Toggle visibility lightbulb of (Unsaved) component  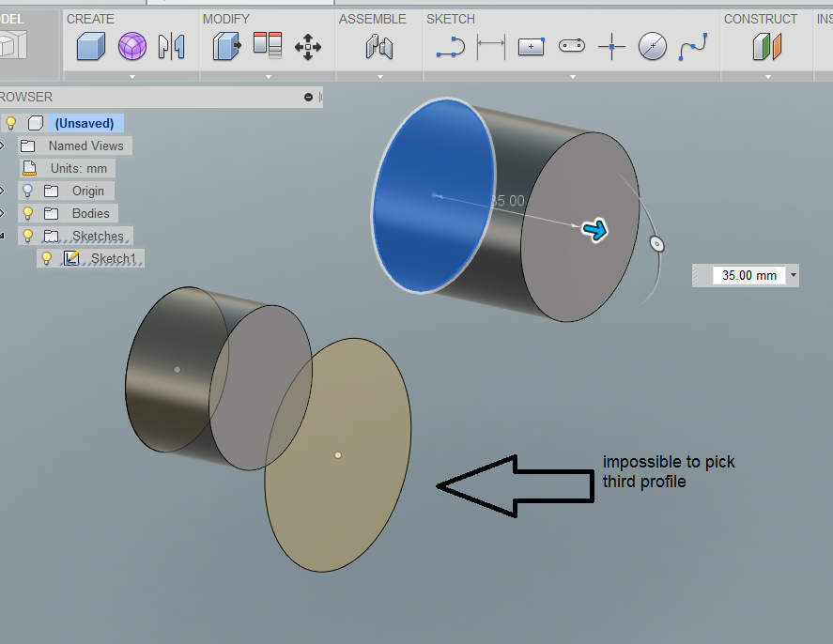10,123
